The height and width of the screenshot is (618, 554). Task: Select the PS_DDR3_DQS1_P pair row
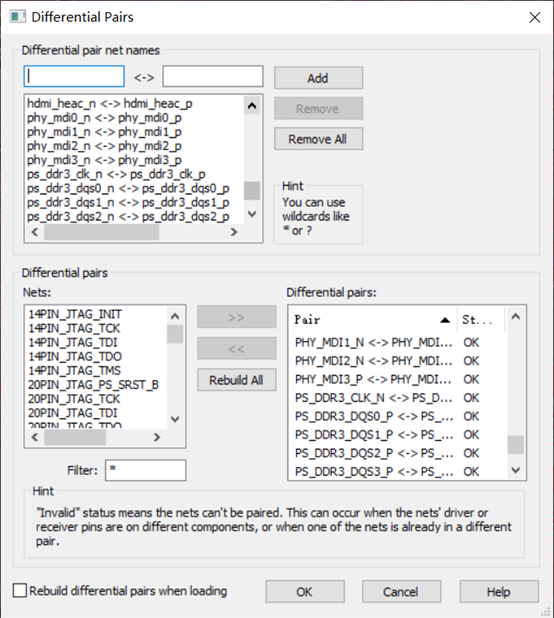(x=398, y=435)
